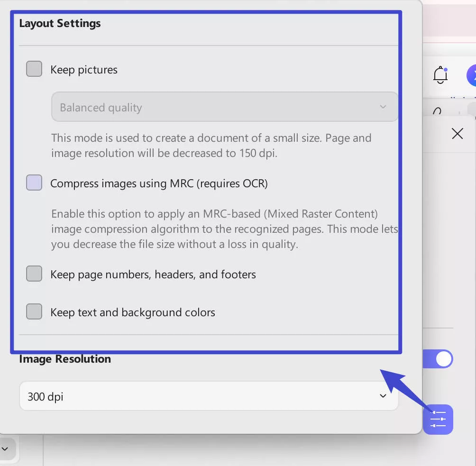476x466 pixels.
Task: Click the Layout Settings heading
Action: click(60, 23)
